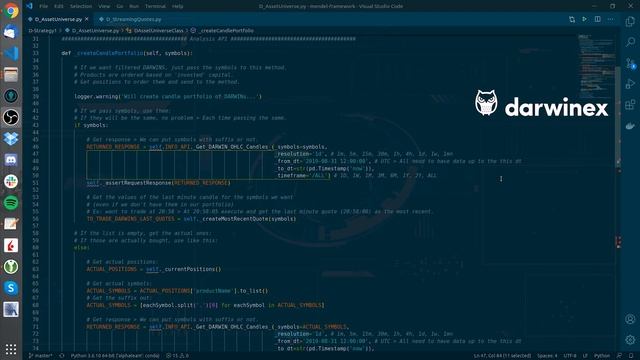Open Google Chrome from the dock

11,11
